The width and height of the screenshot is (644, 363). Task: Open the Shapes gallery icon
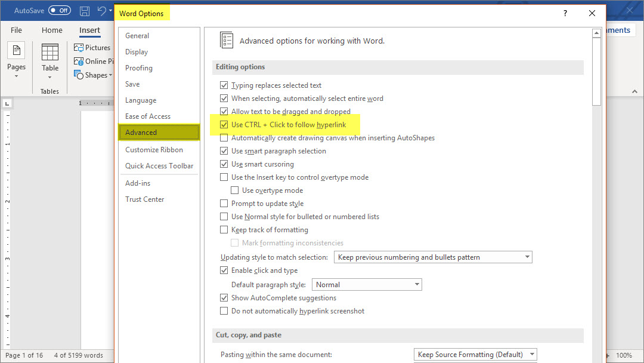coord(79,75)
